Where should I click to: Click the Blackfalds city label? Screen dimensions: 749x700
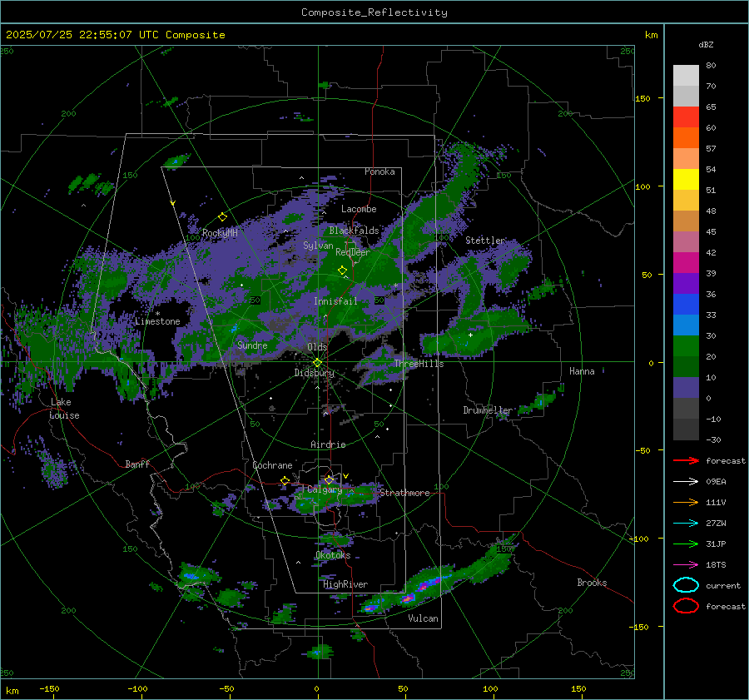coord(354,231)
